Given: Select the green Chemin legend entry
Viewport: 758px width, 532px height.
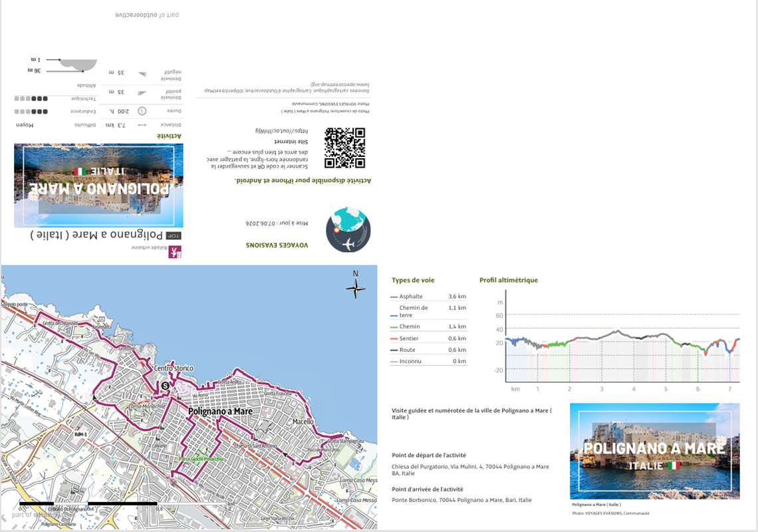Looking at the screenshot, I should pyautogui.click(x=428, y=327).
